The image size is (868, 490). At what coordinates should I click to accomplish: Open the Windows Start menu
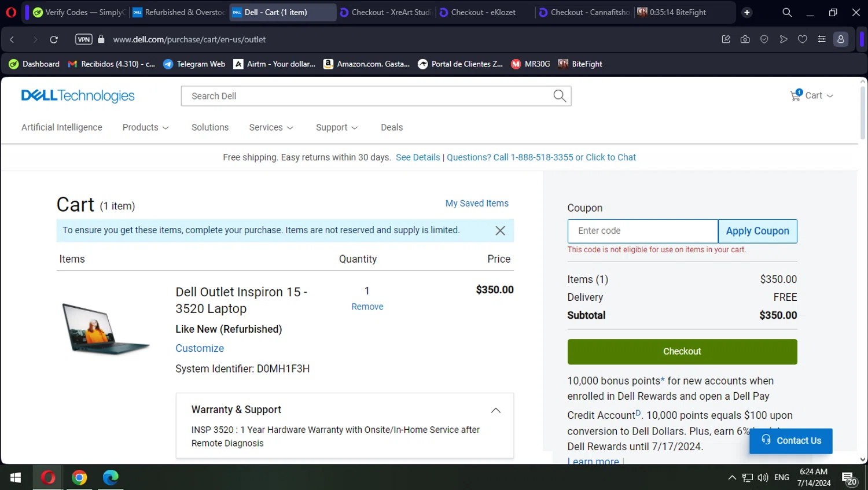16,477
